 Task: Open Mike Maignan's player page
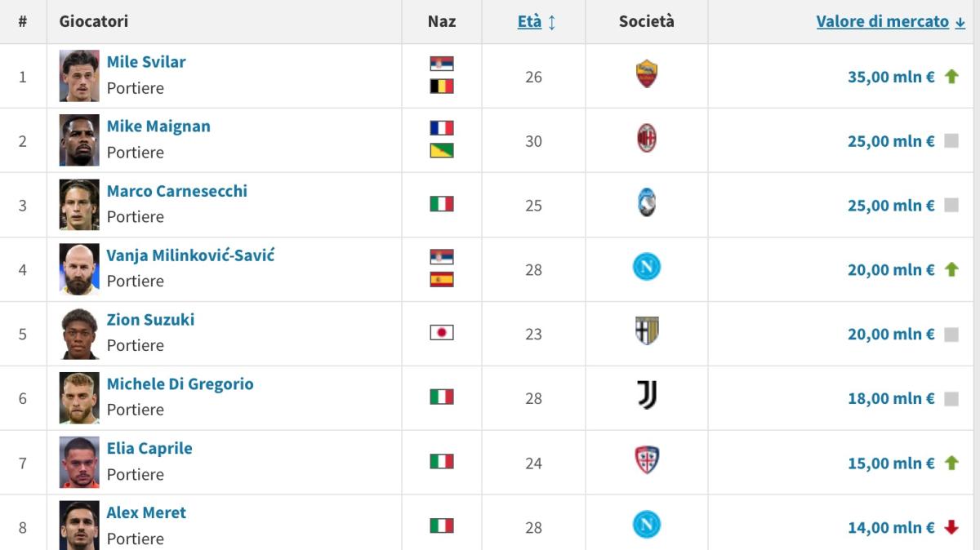click(x=158, y=126)
